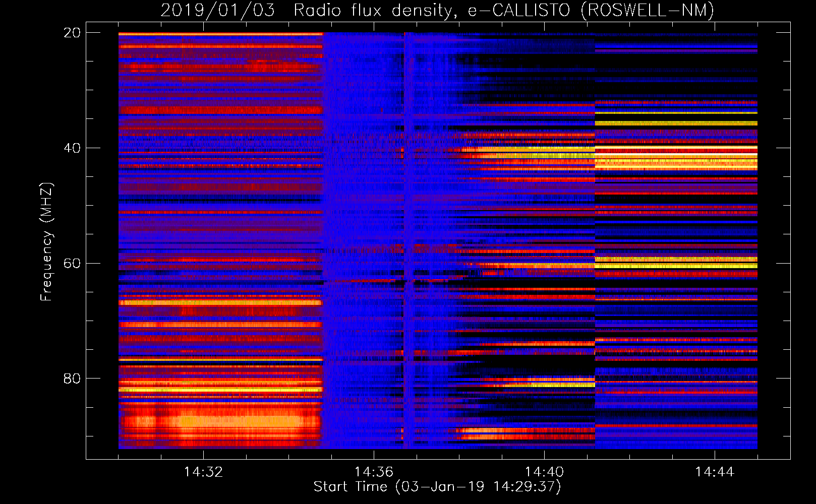The height and width of the screenshot is (504, 816).
Task: Click the "Start Time (03-Jan-19 14:29:37)" label
Action: tap(437, 487)
